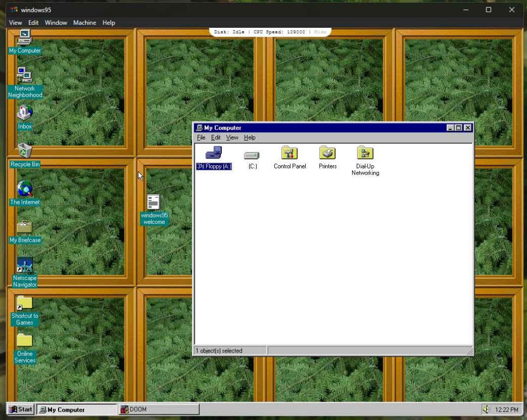Open Dial-Up Networking
This screenshot has height=420, width=527.
pyautogui.click(x=365, y=152)
